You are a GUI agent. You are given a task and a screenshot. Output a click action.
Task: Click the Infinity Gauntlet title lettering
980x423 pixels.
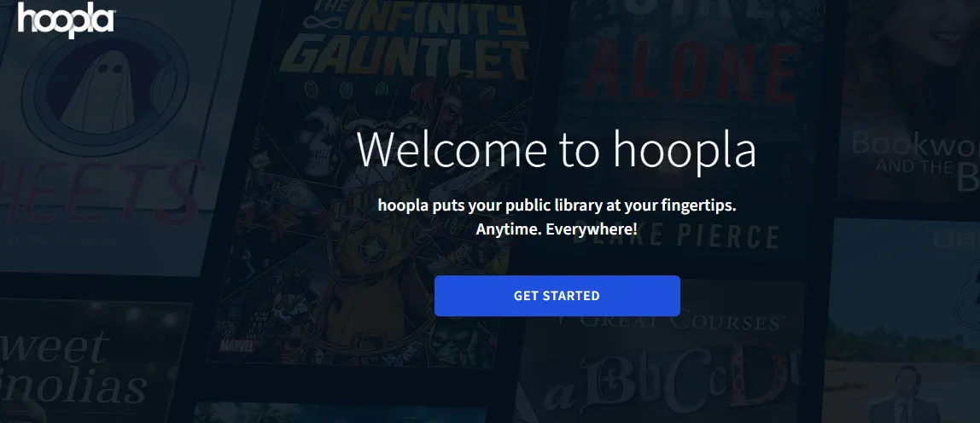coord(405,38)
